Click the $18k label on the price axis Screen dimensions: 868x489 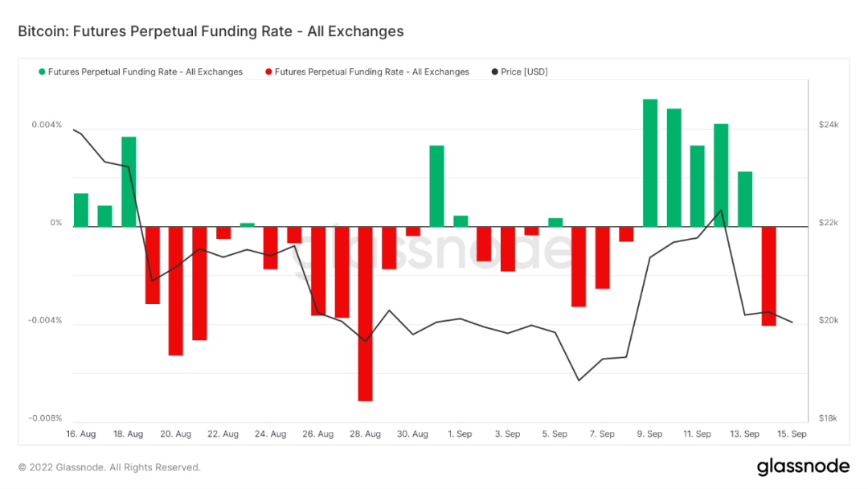coord(829,418)
